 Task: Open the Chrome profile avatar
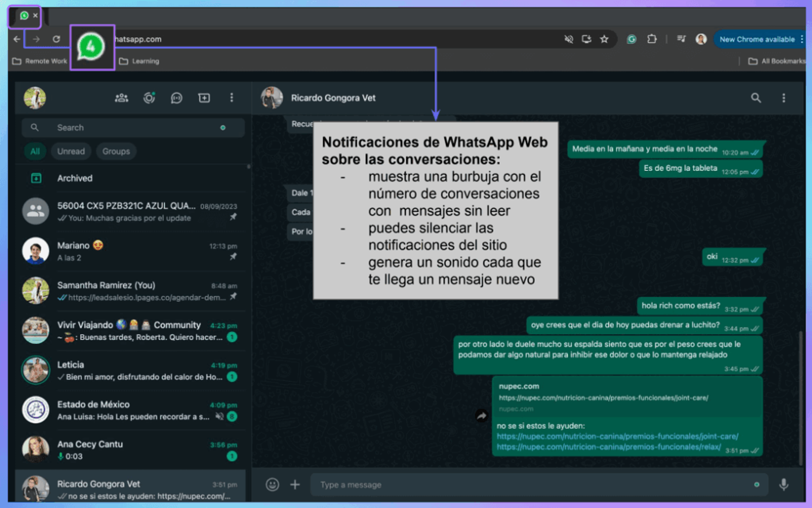pos(701,39)
